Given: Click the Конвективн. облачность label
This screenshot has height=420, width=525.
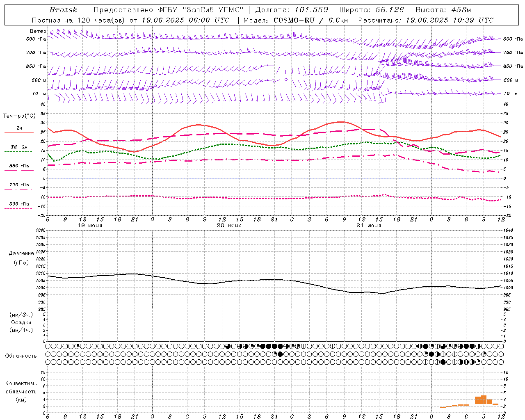Looking at the screenshot, I should [21, 388].
